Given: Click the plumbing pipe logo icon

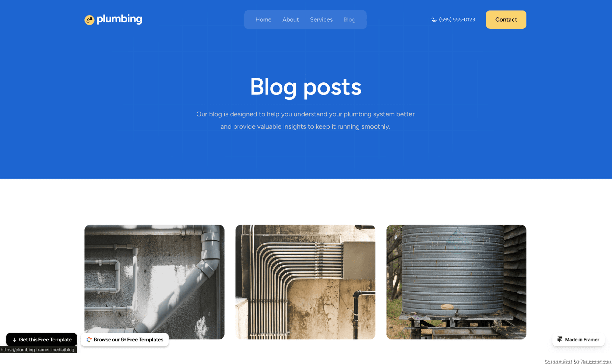Looking at the screenshot, I should coord(89,20).
